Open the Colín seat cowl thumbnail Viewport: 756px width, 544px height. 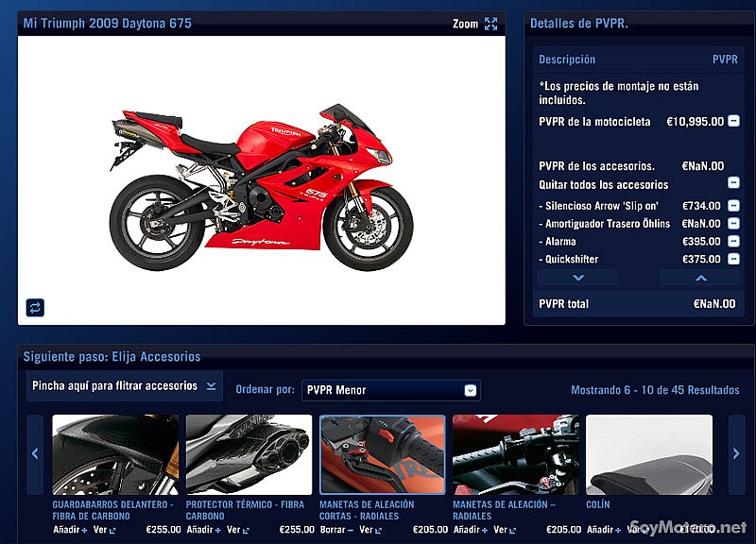pyautogui.click(x=649, y=455)
